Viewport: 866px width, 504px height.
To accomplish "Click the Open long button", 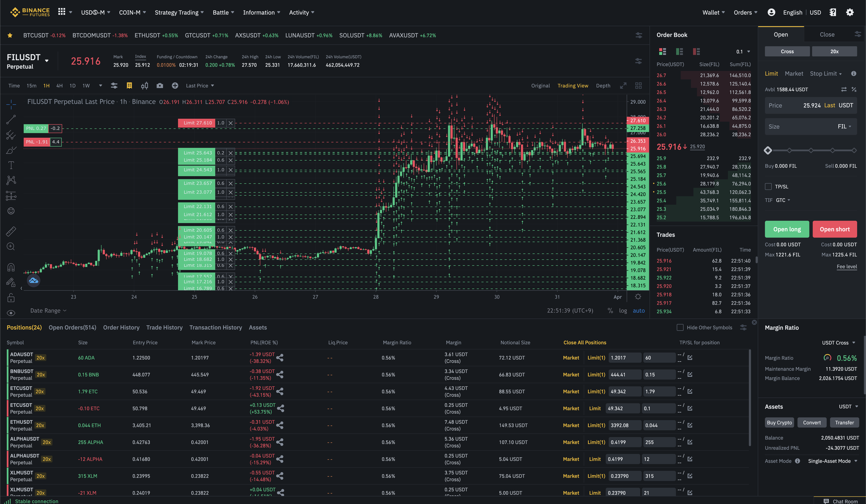I will click(787, 229).
